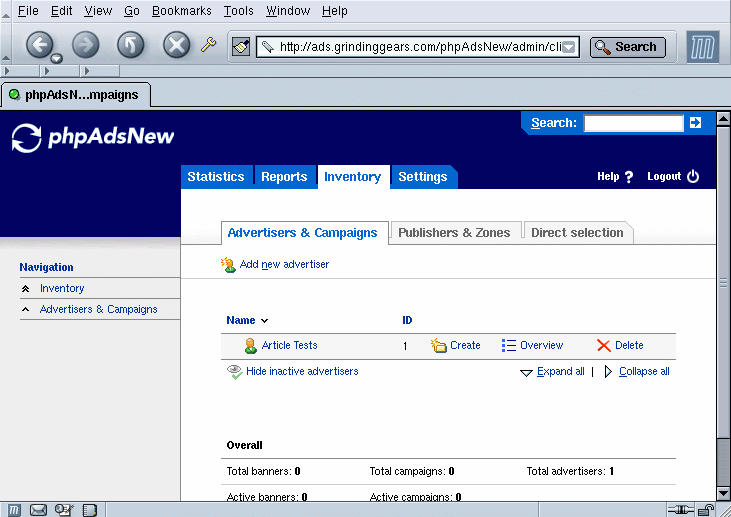
Task: Click the brush clear-location icon
Action: pos(241,47)
